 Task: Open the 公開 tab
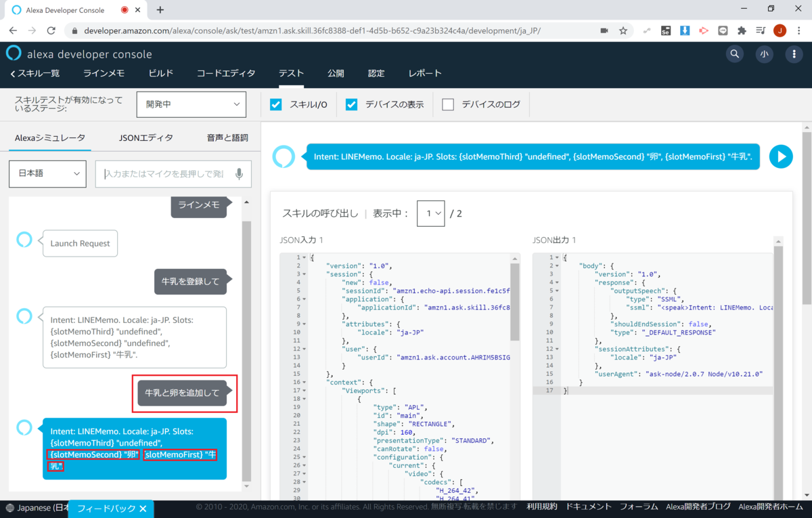tap(336, 73)
